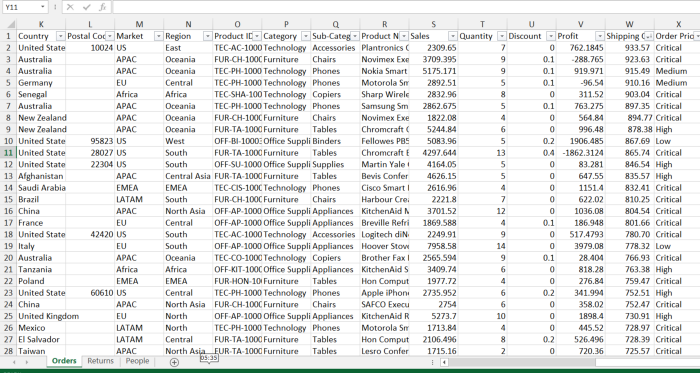The image size is (700, 373).
Task: Click the profit value 3979.08
Action: click(x=581, y=246)
